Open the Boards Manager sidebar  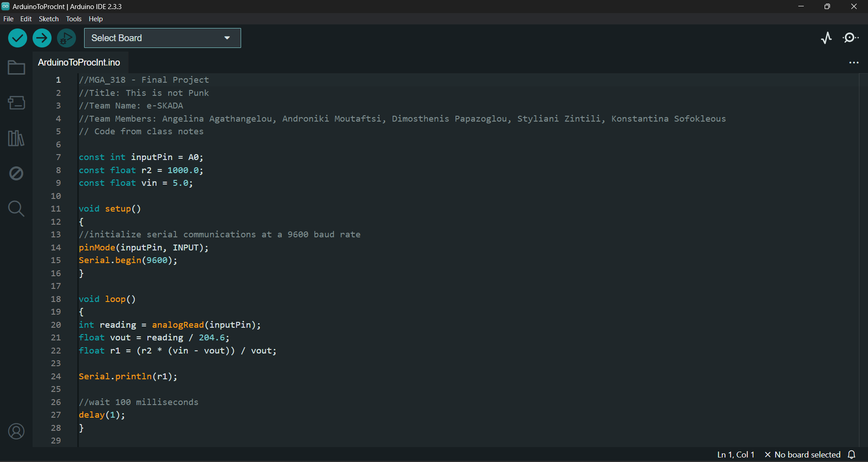pos(16,103)
